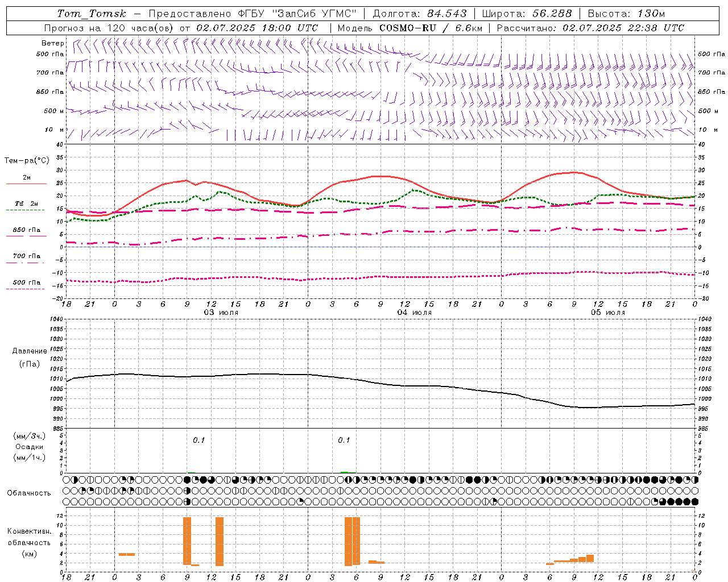Click the Конвективн. облачность label
Image resolution: width=728 pixels, height=582 pixels.
tap(29, 542)
